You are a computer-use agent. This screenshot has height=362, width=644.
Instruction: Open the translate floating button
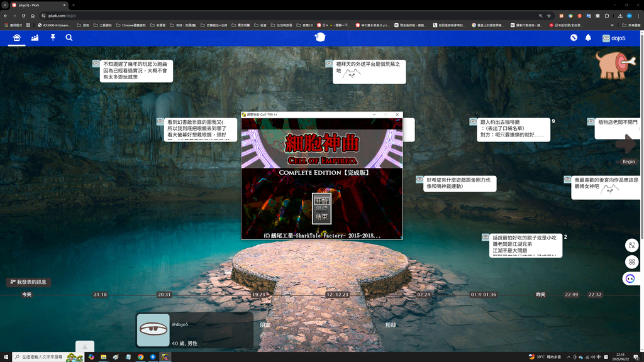(x=631, y=246)
